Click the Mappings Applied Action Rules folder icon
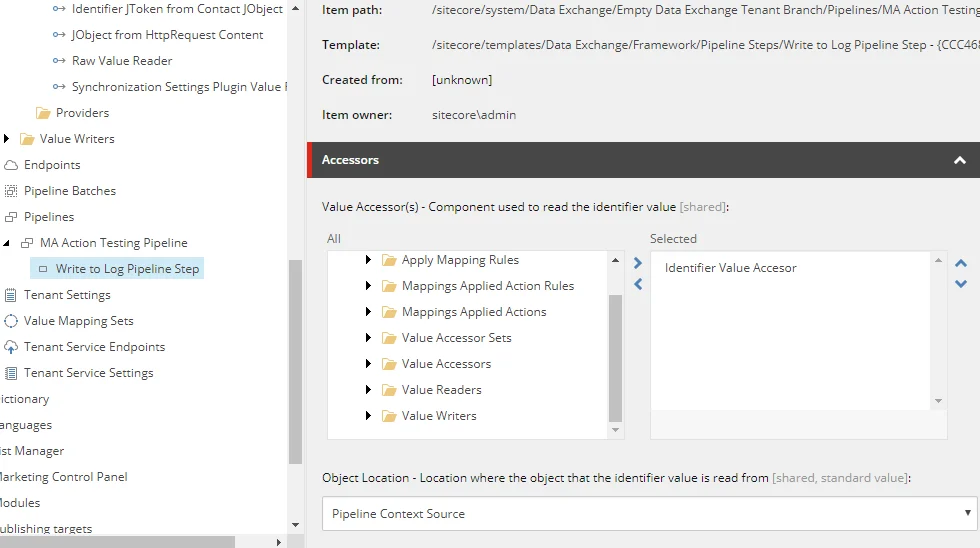 pos(389,286)
